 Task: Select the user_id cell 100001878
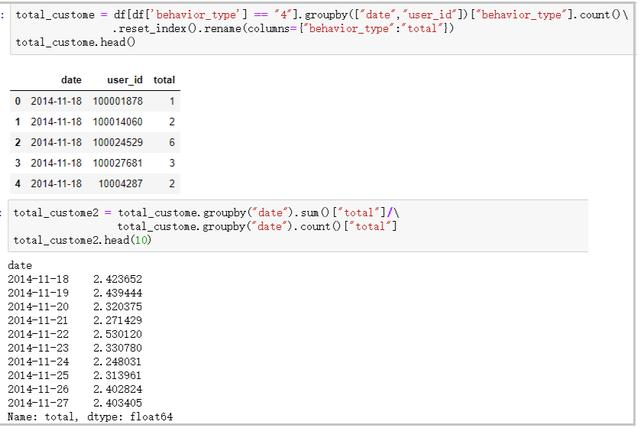pos(118,100)
